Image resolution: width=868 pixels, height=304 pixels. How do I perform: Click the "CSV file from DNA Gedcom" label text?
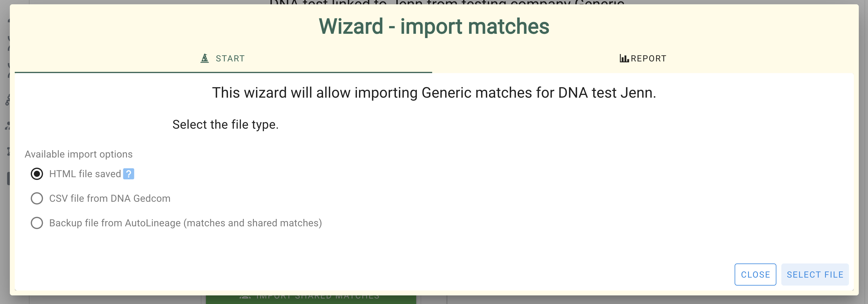coord(110,198)
